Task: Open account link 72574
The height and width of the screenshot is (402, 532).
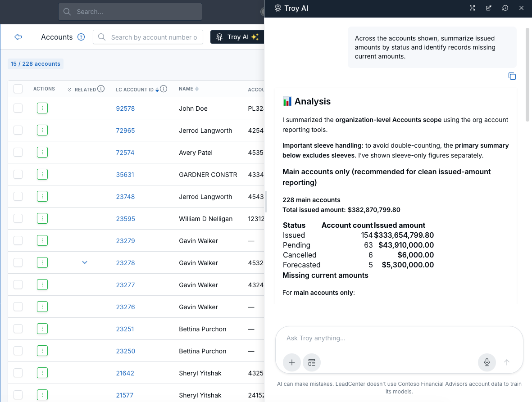Action: 125,153
